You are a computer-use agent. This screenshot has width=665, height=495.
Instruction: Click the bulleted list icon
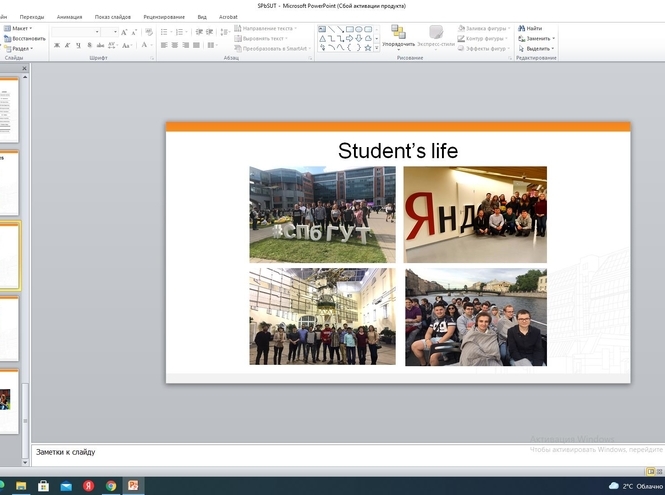pyautogui.click(x=163, y=32)
